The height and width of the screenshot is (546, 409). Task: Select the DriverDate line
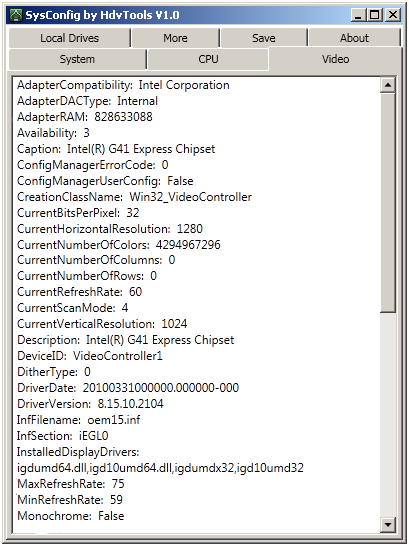point(128,388)
